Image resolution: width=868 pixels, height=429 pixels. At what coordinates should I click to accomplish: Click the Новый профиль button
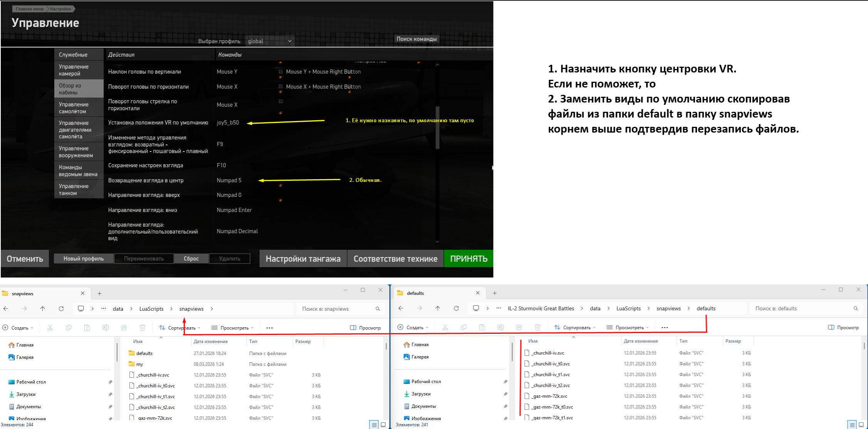click(84, 259)
